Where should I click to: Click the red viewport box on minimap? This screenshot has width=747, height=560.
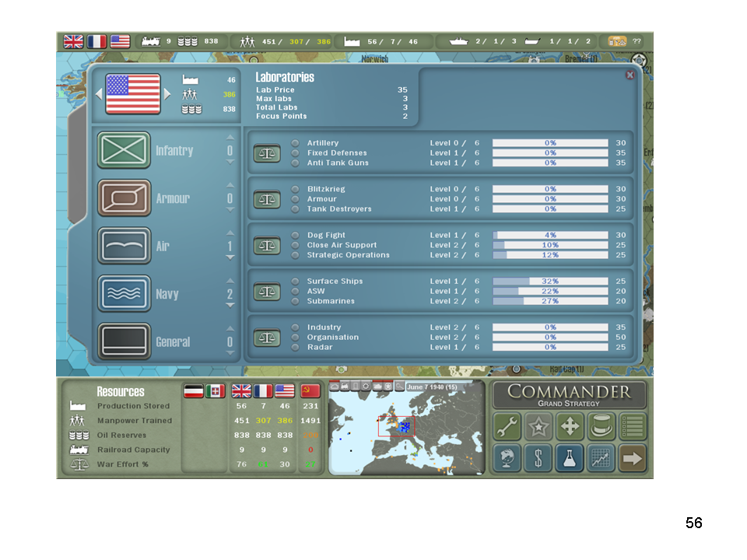tap(396, 426)
